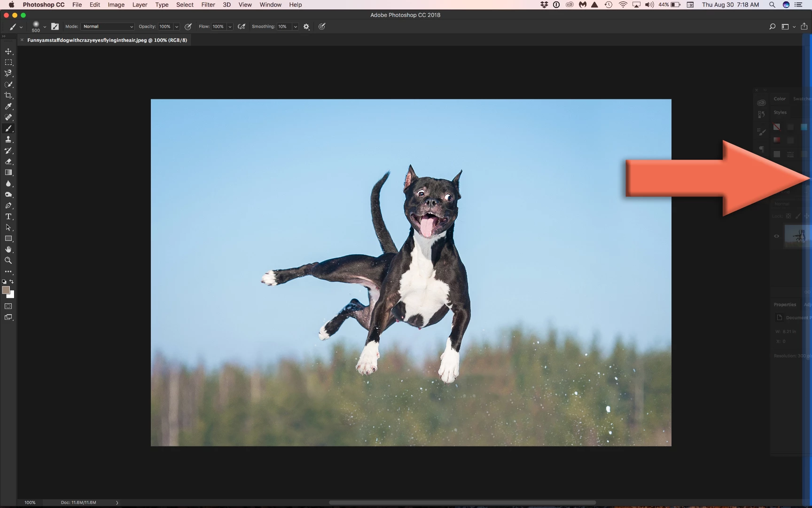The width and height of the screenshot is (812, 508).
Task: Open the background color picker
Action: click(11, 295)
